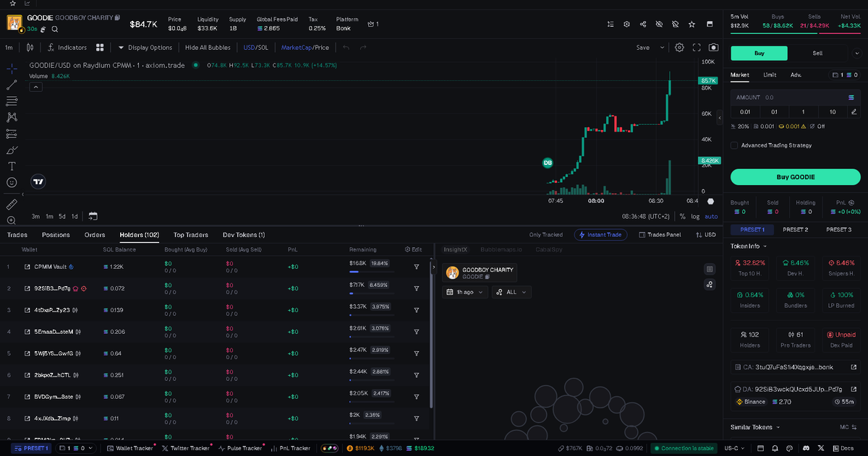Copy the CA contract address

tap(795, 367)
